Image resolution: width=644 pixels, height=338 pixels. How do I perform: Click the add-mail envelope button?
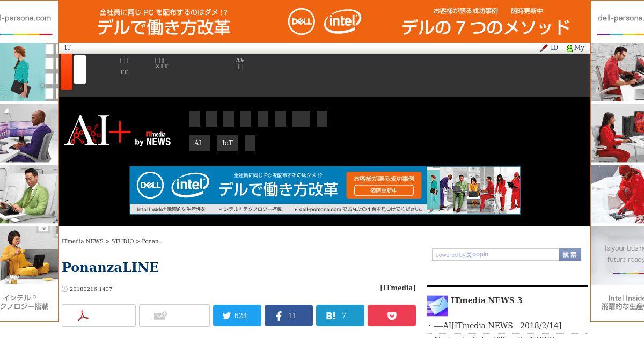(x=174, y=315)
